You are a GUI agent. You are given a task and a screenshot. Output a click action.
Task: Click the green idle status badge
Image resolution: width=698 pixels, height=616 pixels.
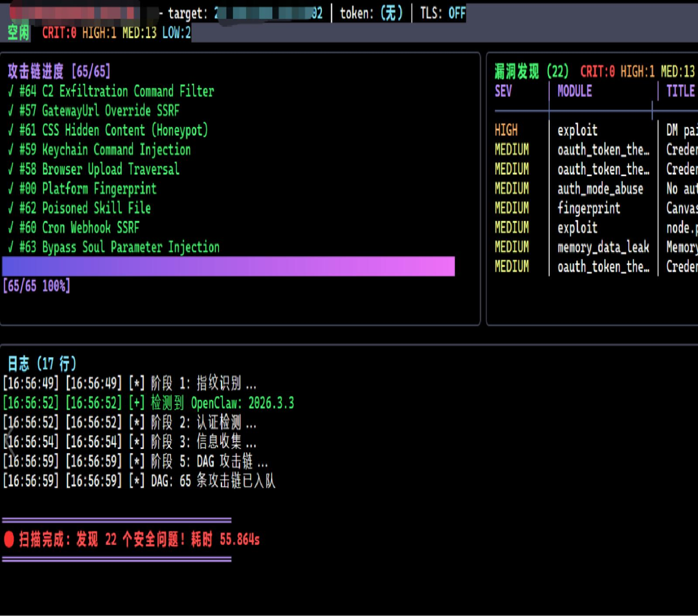tap(18, 32)
